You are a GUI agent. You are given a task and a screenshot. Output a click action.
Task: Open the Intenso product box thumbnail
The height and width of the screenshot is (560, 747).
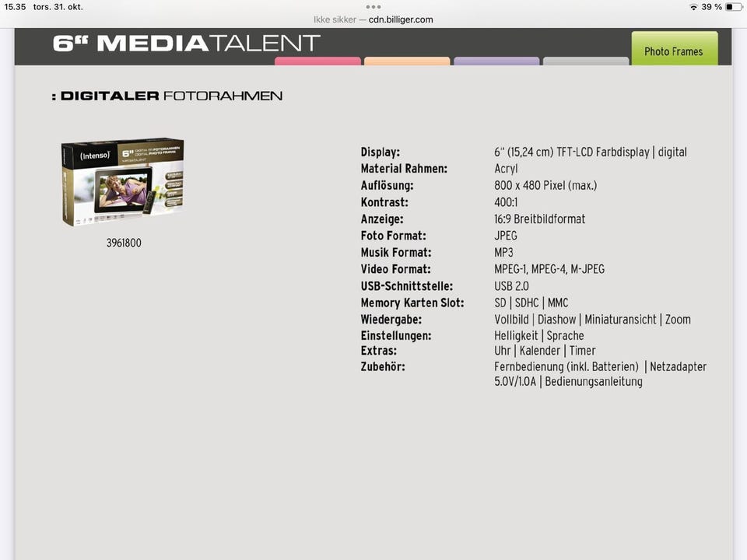click(123, 182)
